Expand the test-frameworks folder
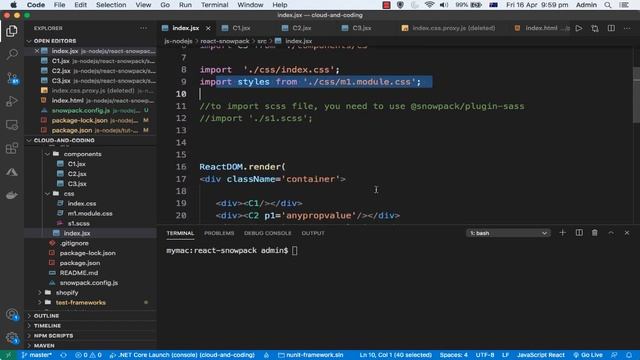640x360 pixels. click(80, 302)
